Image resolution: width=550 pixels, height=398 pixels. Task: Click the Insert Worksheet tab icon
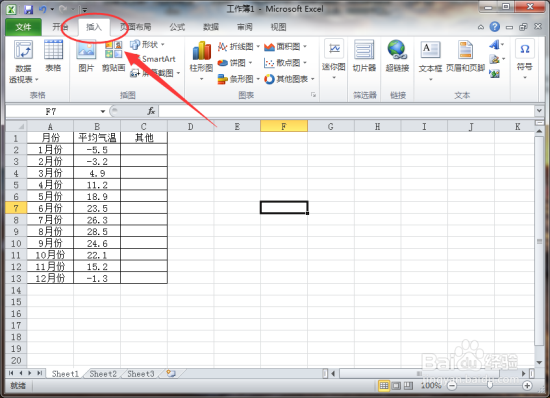(x=171, y=373)
